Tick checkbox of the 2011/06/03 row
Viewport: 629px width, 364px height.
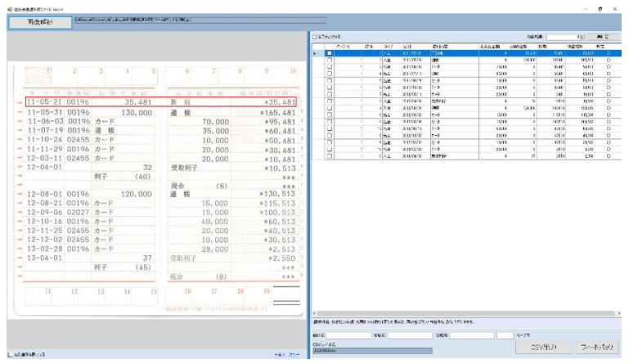tap(330, 66)
